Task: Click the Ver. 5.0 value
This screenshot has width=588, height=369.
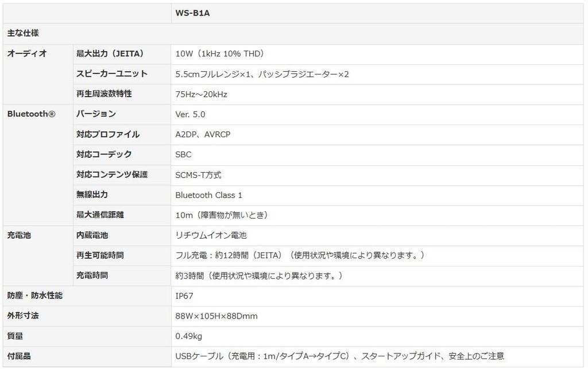Action: (190, 114)
